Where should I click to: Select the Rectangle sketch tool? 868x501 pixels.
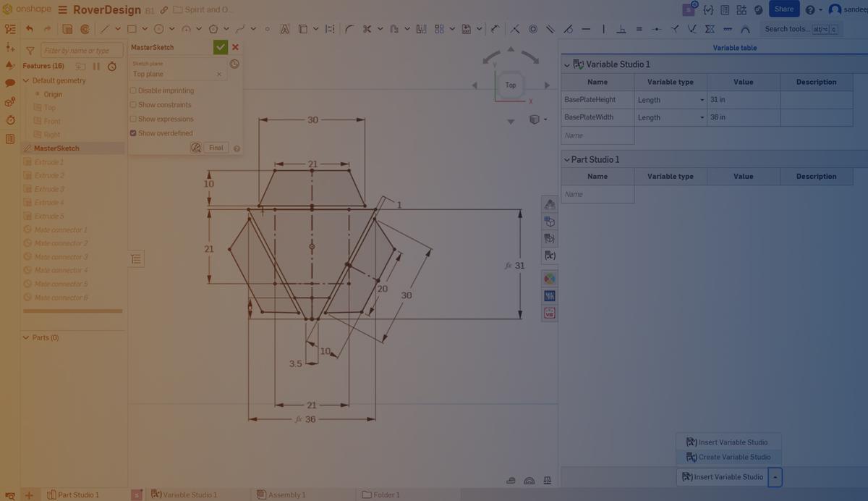[x=132, y=29]
